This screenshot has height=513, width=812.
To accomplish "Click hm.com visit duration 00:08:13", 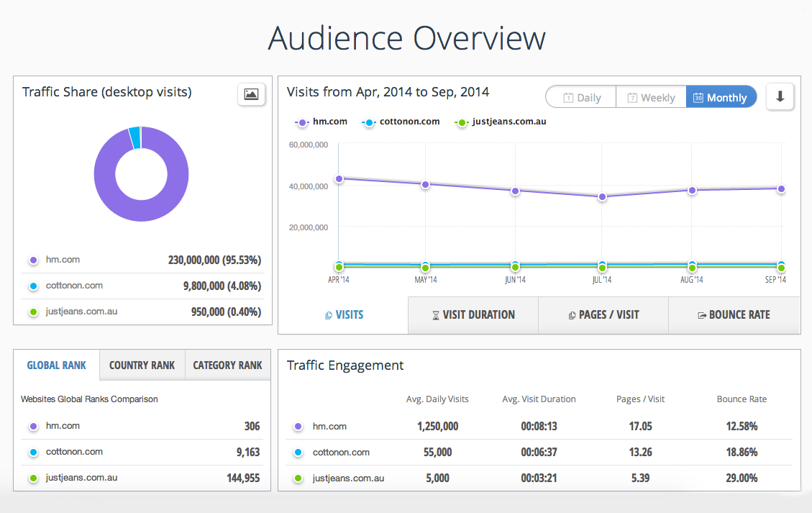I will pyautogui.click(x=539, y=427).
